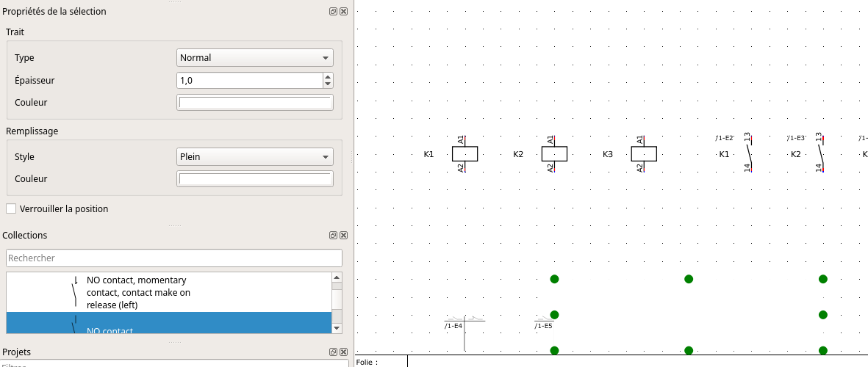Image resolution: width=868 pixels, height=367 pixels.
Task: Pick the Trait Couleur swatch
Action: 255,103
